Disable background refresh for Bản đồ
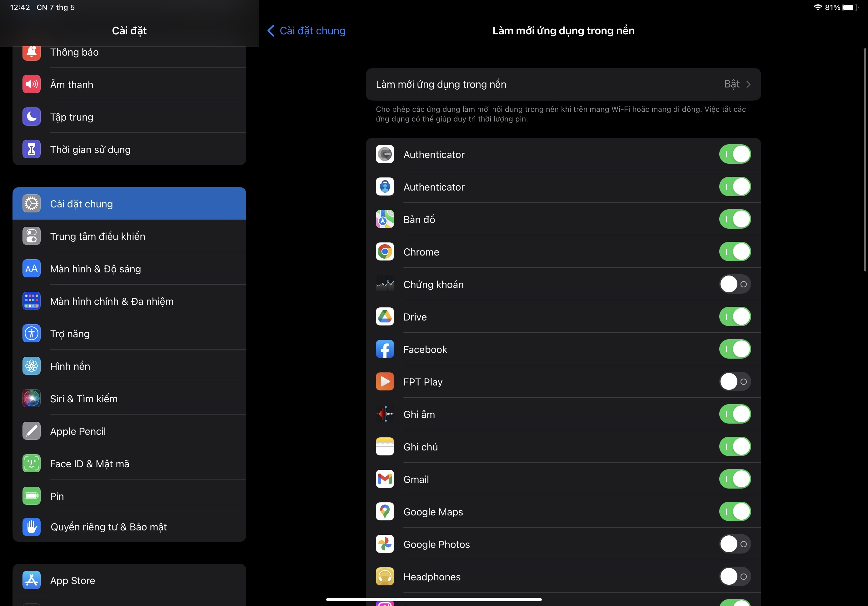Screen dimensions: 868x606 [735, 219]
